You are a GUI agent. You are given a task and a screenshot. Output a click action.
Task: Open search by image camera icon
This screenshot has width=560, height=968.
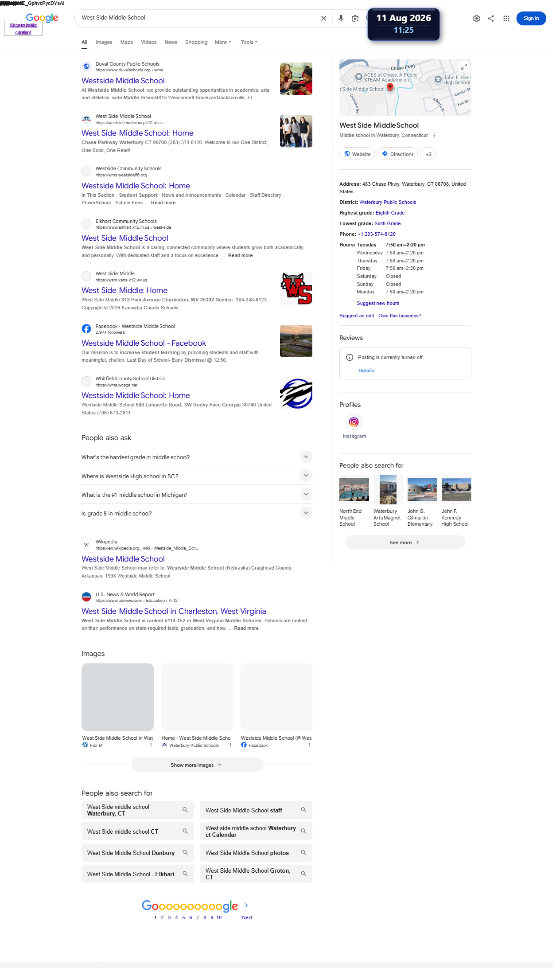(x=355, y=18)
